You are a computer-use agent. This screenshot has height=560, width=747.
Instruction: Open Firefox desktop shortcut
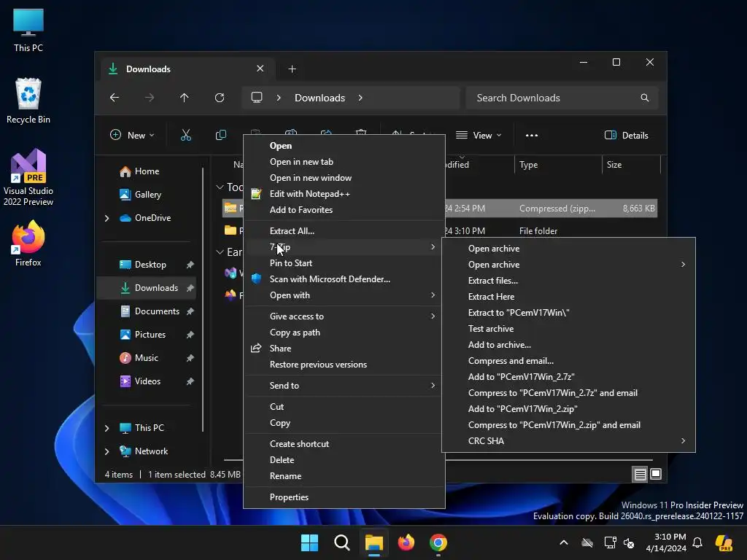(x=28, y=244)
